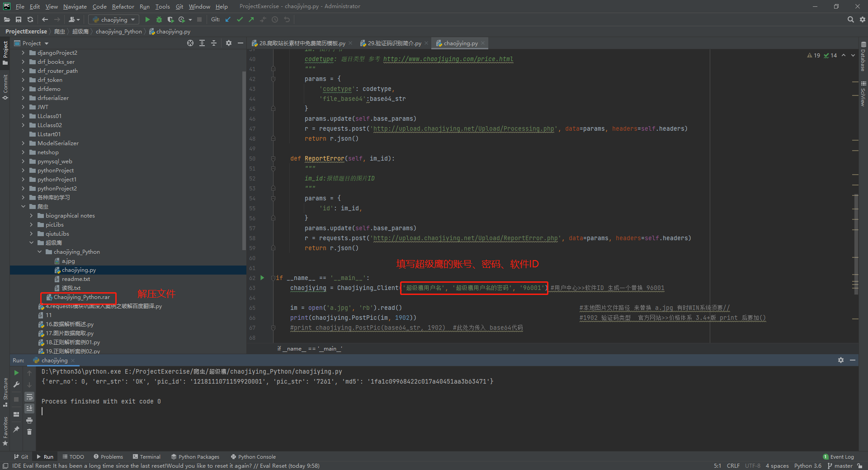Toggle pin tab in the Run panel
868x470 pixels.
pos(16,429)
